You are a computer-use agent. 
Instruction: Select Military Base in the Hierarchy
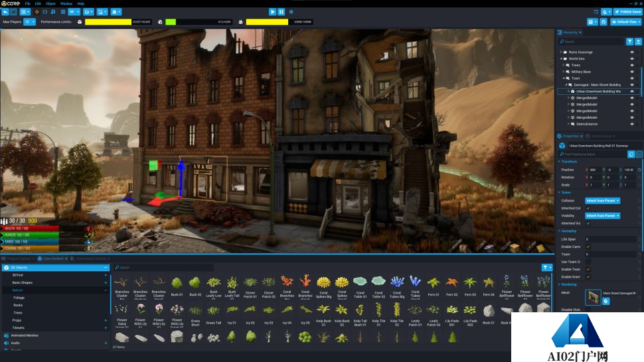[581, 72]
